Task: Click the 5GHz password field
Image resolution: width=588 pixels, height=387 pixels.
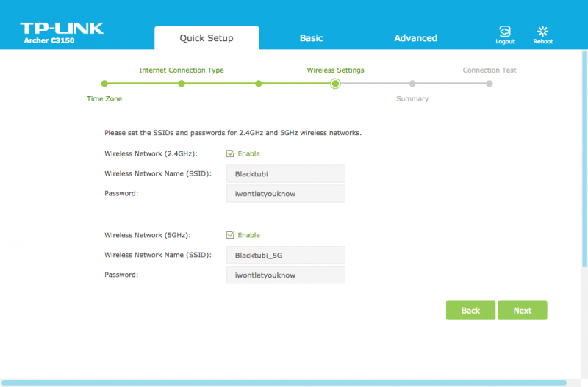Action: click(286, 275)
